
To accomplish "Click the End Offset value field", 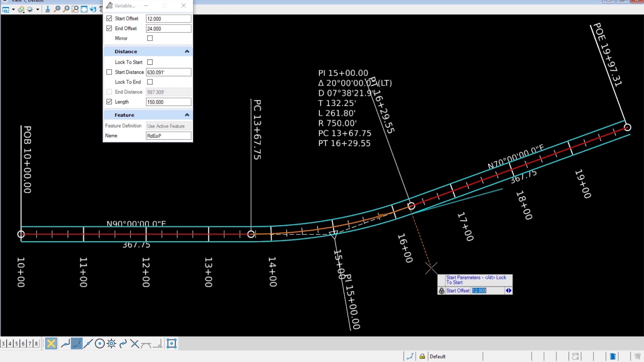I will coord(169,29).
